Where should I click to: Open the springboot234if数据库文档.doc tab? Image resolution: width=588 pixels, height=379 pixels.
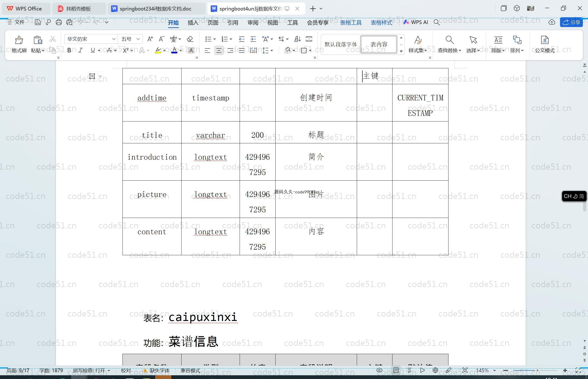(x=155, y=9)
